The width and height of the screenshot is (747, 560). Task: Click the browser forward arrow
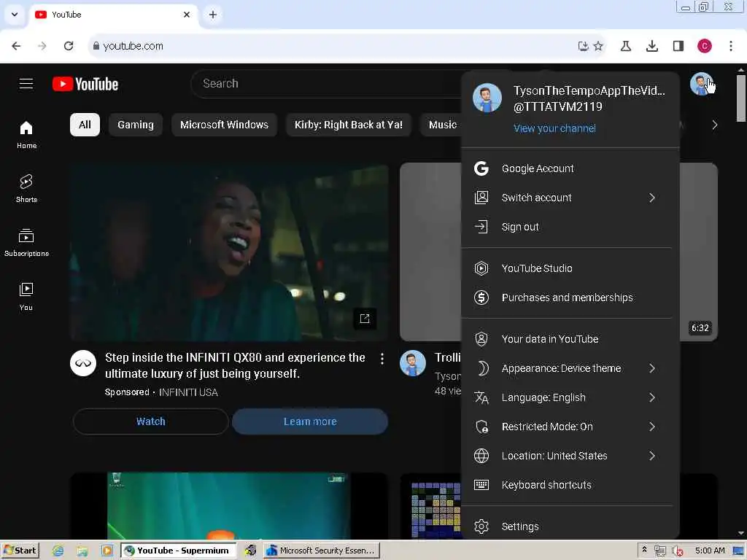pos(42,46)
